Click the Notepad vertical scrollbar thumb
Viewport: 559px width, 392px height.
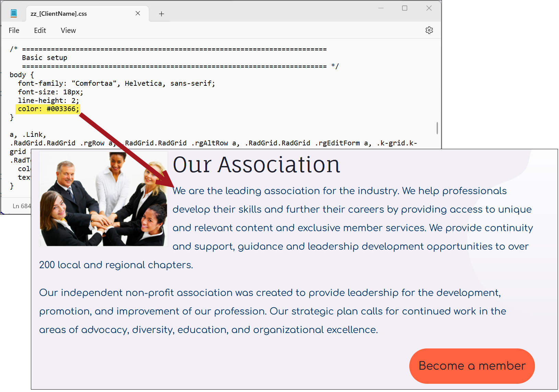tap(437, 128)
